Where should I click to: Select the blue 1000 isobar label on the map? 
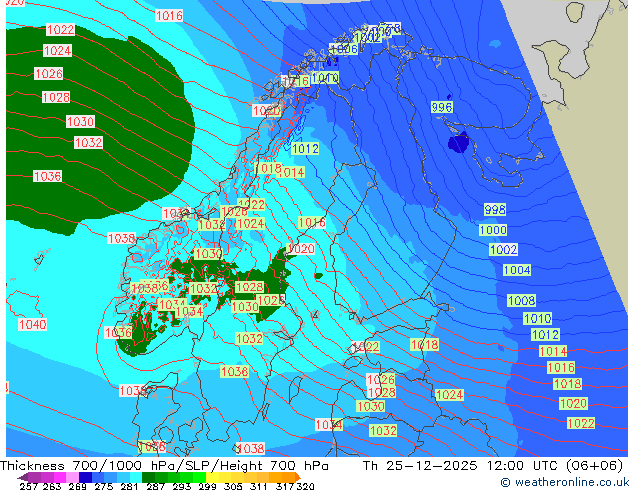pos(493,230)
